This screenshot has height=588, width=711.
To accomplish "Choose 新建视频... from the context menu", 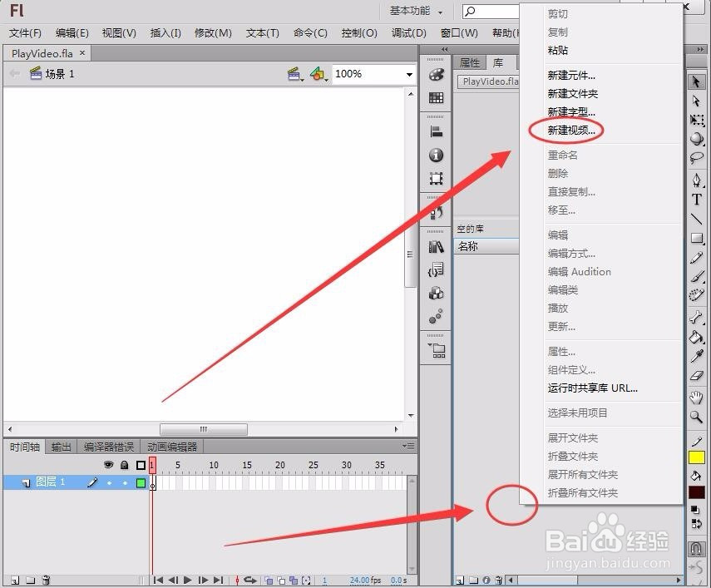I will (572, 131).
